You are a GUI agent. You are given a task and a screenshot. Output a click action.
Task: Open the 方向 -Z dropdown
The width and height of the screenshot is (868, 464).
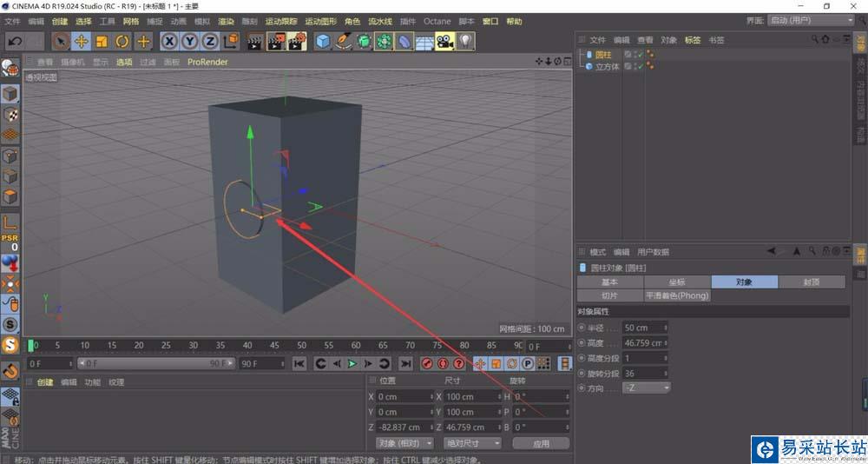(x=646, y=388)
